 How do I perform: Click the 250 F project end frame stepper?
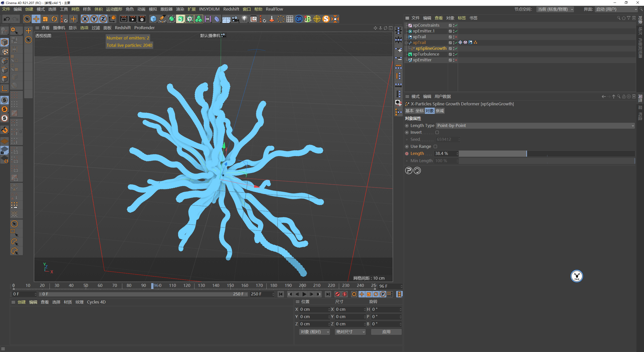coord(273,294)
